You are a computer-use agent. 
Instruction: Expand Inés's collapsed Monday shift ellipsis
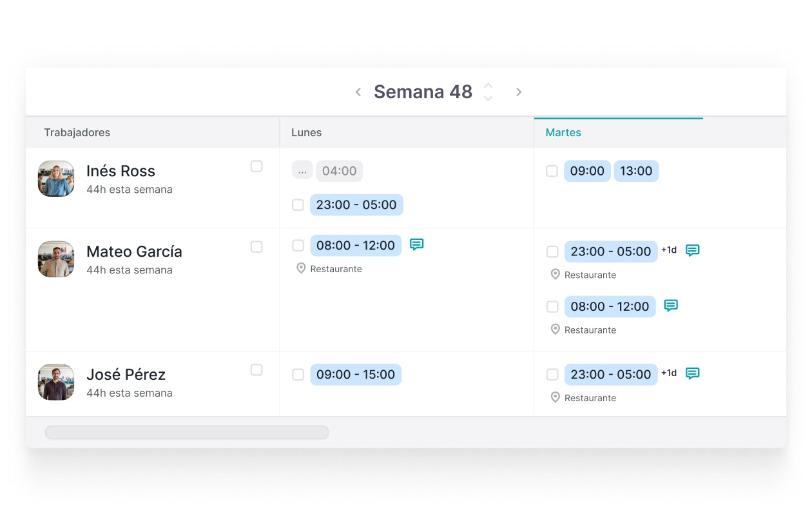pyautogui.click(x=302, y=171)
